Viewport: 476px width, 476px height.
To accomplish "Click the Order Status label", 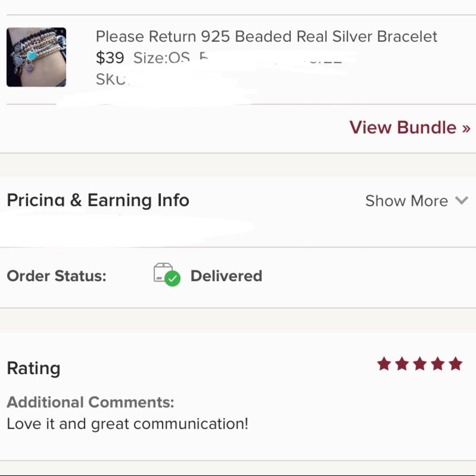I will click(x=57, y=276).
